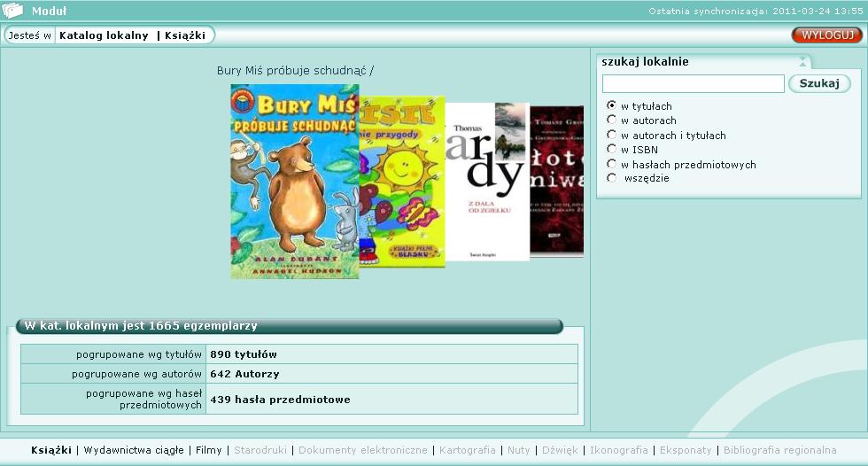This screenshot has height=466, width=868.
Task: Click the 'pogrupowane wg tytułów' label
Action: [x=139, y=354]
